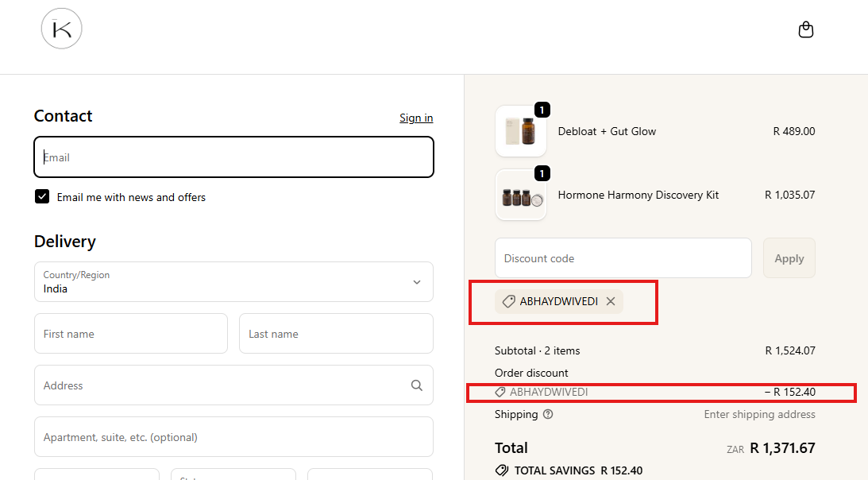This screenshot has width=868, height=480.
Task: Remove the ABHAYDWIVEDI discount code tag
Action: point(611,301)
